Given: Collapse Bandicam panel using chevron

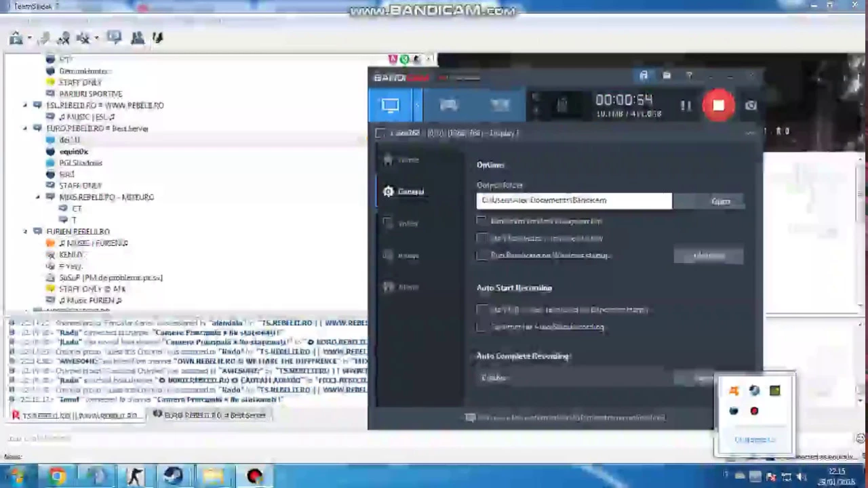Looking at the screenshot, I should [x=750, y=134].
